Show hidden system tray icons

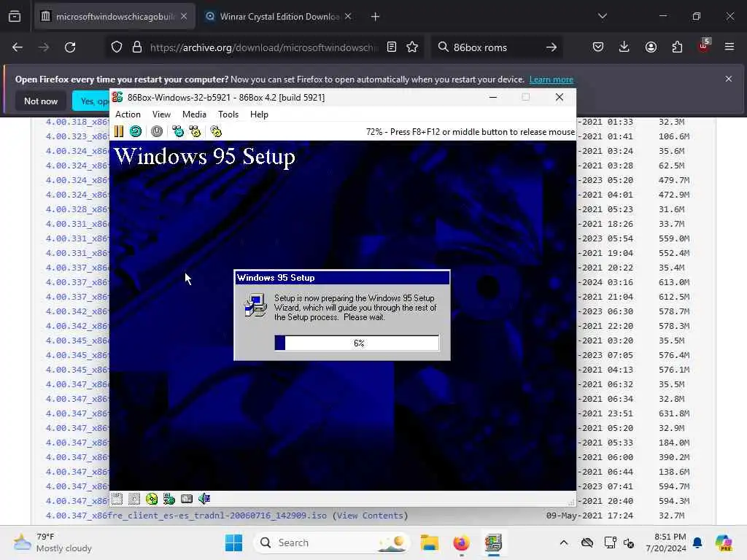click(x=564, y=542)
